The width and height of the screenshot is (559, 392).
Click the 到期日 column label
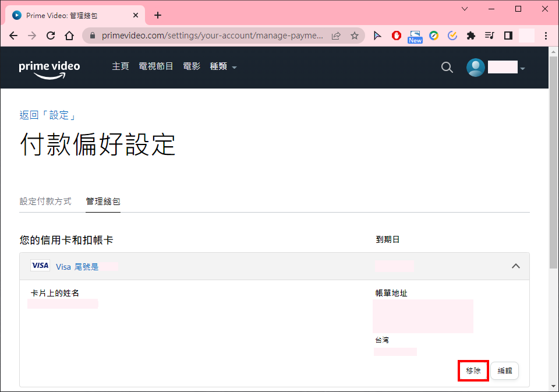tap(388, 240)
